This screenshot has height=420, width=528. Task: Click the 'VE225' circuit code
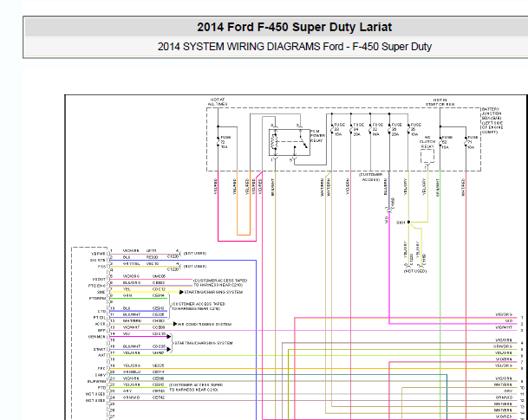[x=159, y=365]
